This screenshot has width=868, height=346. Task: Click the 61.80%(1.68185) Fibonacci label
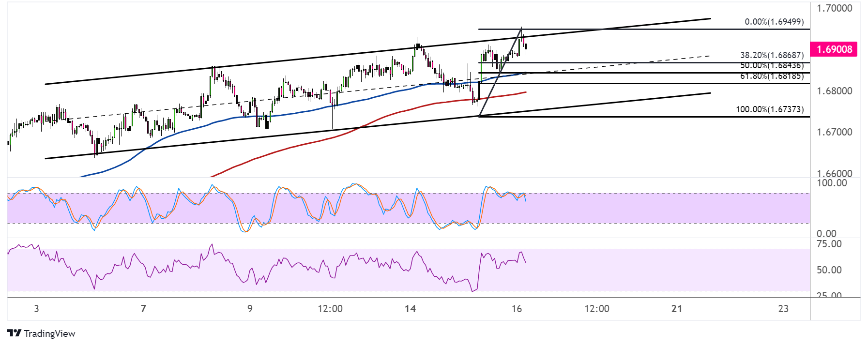pyautogui.click(x=772, y=76)
